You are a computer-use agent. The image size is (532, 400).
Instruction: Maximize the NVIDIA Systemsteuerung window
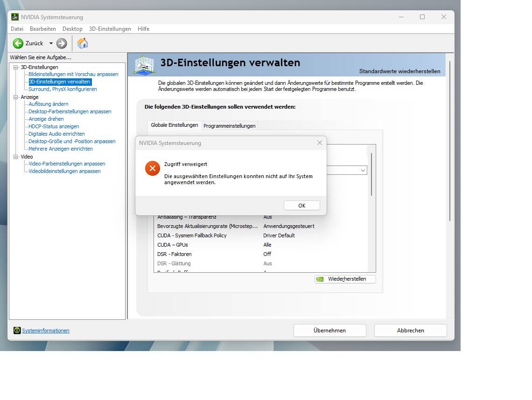[x=422, y=17]
